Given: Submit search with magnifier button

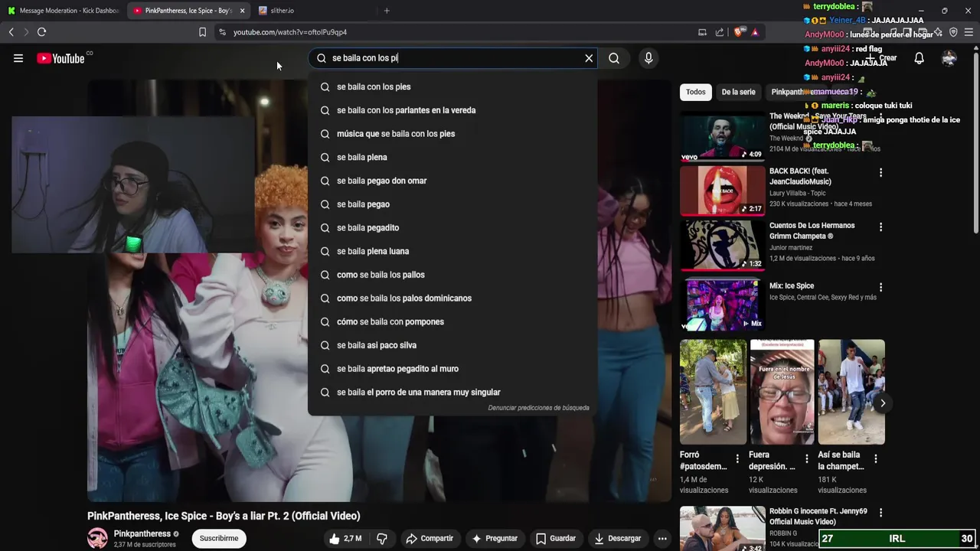Looking at the screenshot, I should [614, 58].
